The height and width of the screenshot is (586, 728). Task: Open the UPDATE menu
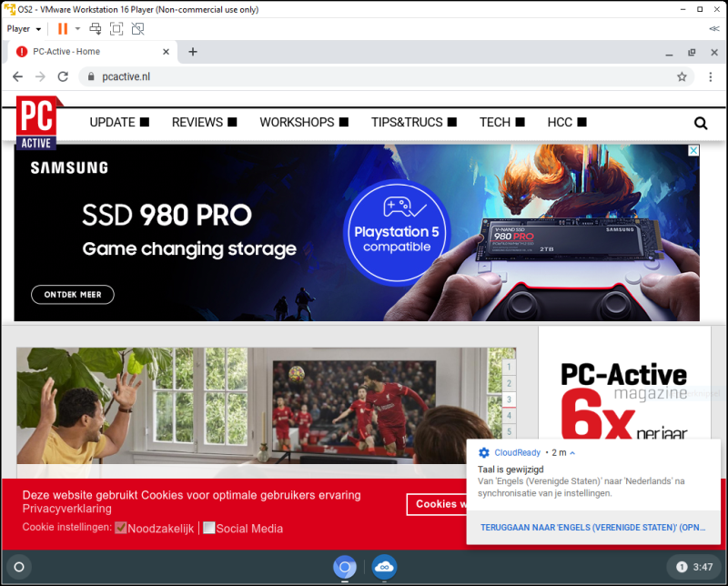119,122
